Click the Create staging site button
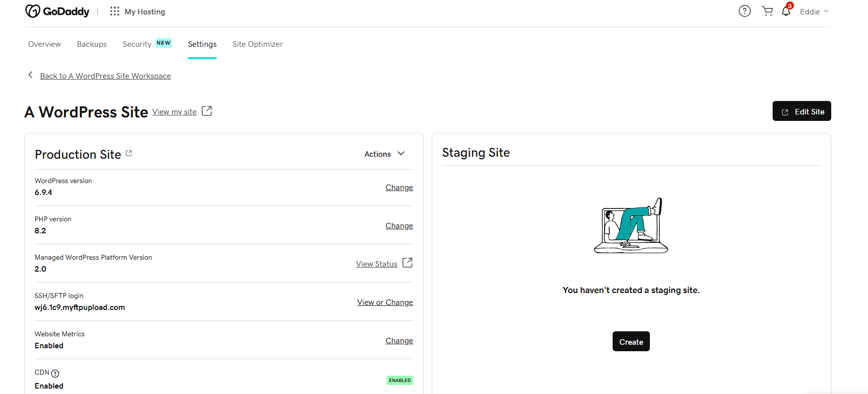The height and width of the screenshot is (394, 868). click(631, 341)
